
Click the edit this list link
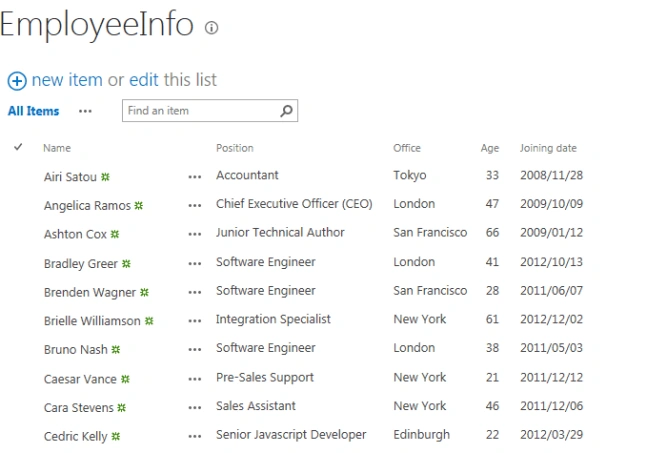click(144, 80)
